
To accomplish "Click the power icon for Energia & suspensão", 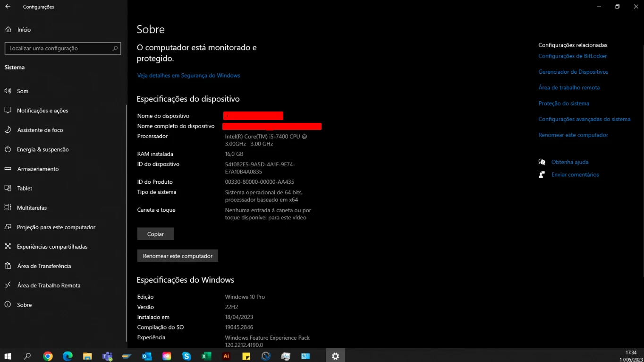I will pyautogui.click(x=8, y=149).
